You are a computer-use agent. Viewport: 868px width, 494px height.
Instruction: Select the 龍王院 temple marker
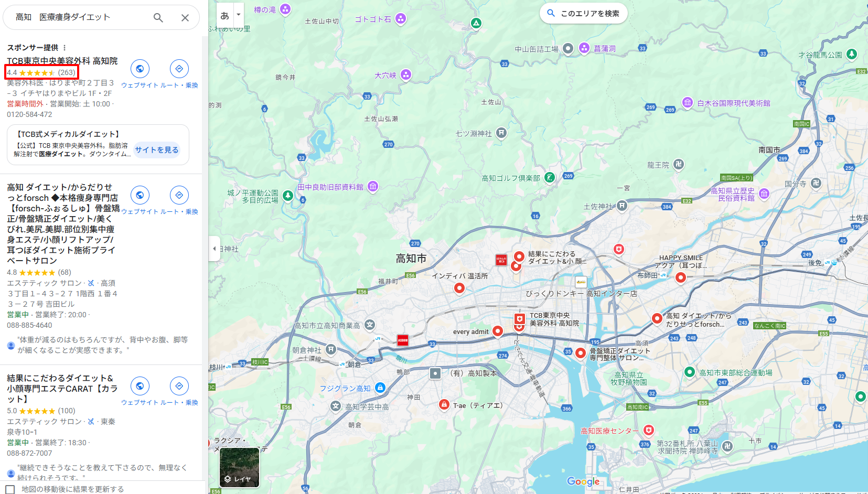[679, 165]
